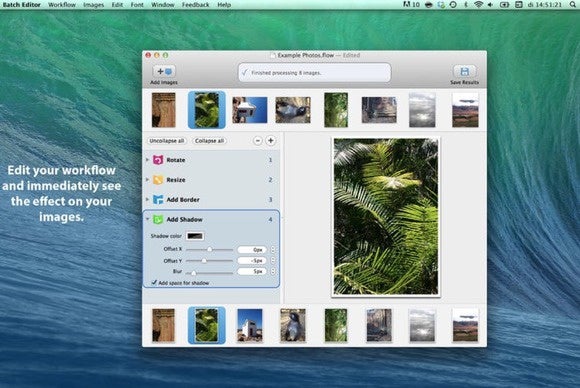Click the Bluetooth menu bar icon

(466, 4)
